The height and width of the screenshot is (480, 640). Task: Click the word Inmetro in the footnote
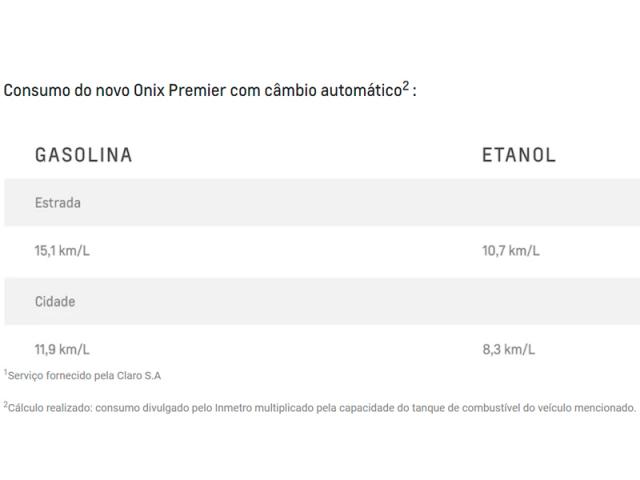[233, 408]
